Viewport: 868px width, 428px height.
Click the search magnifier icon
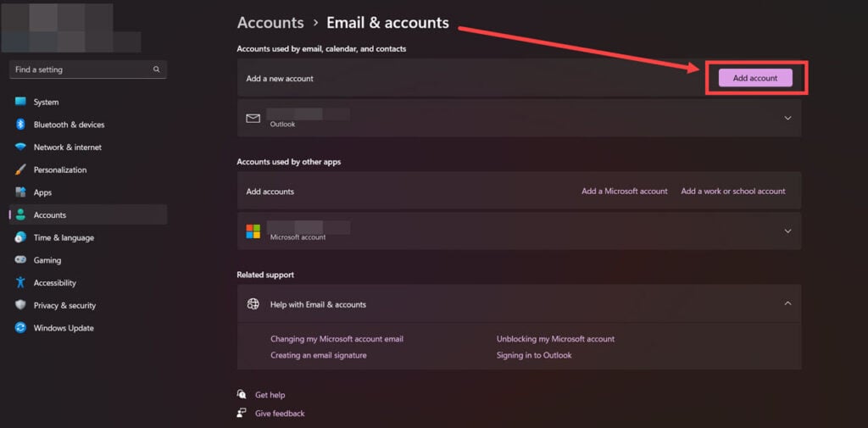157,69
